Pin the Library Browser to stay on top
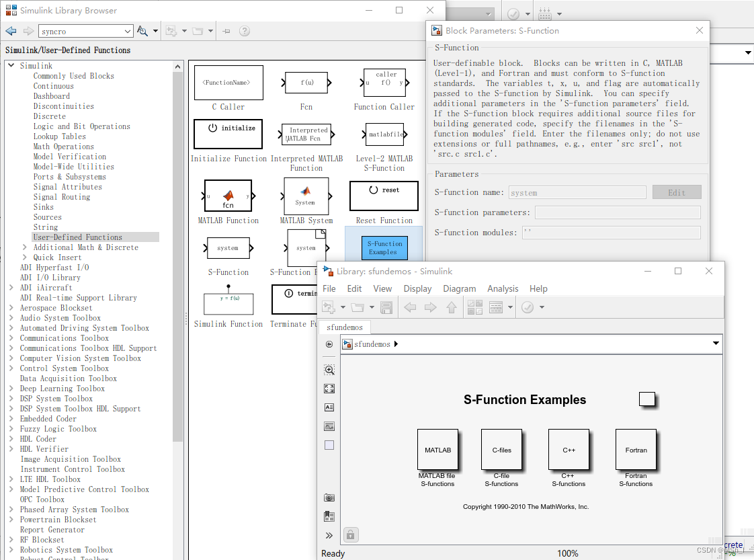 226,32
